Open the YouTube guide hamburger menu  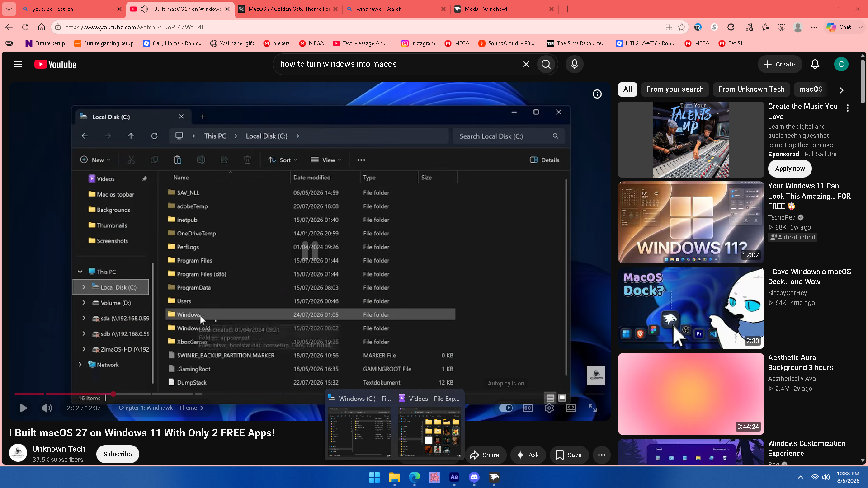point(18,64)
